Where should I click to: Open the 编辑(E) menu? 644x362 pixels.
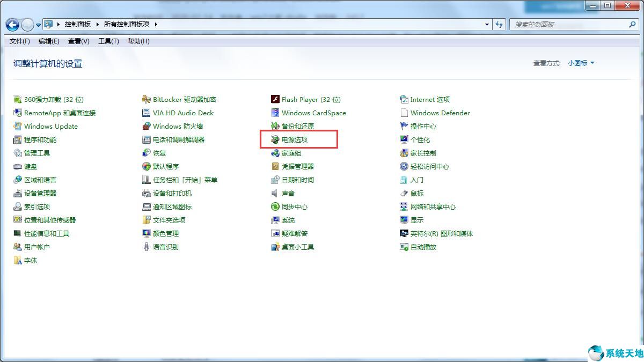tap(49, 41)
